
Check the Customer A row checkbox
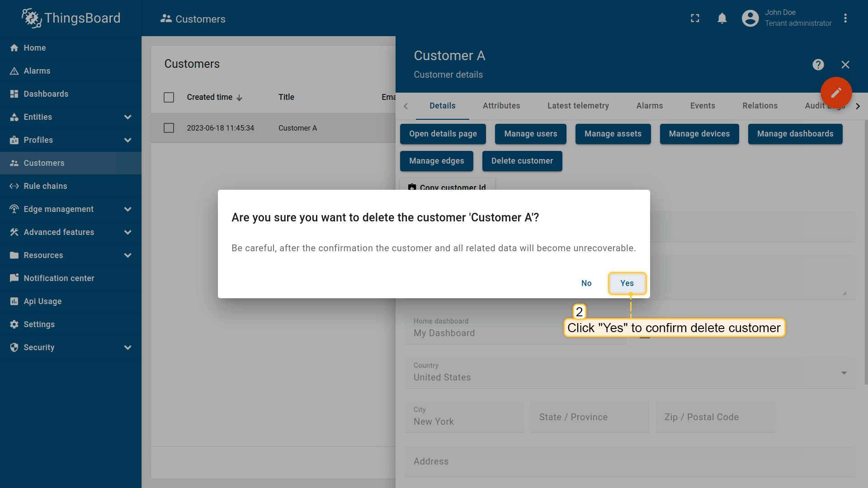pos(169,128)
